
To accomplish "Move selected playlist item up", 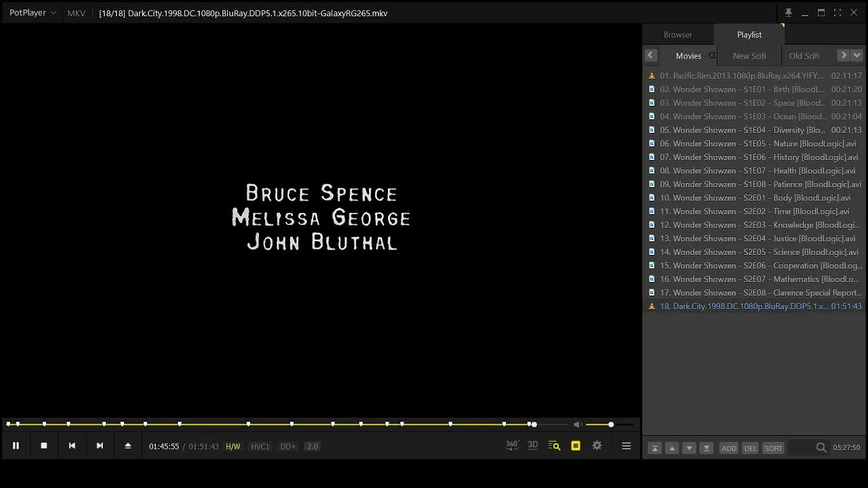I will (672, 448).
